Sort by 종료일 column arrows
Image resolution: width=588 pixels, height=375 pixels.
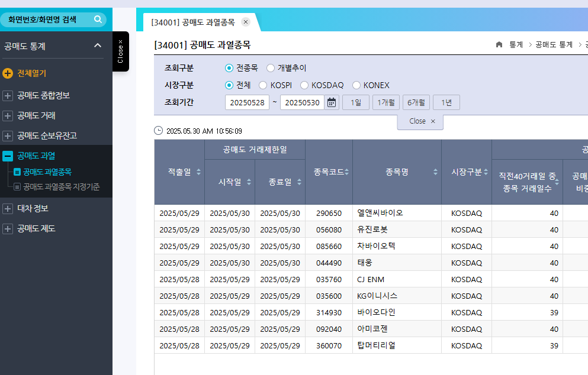tap(299, 182)
